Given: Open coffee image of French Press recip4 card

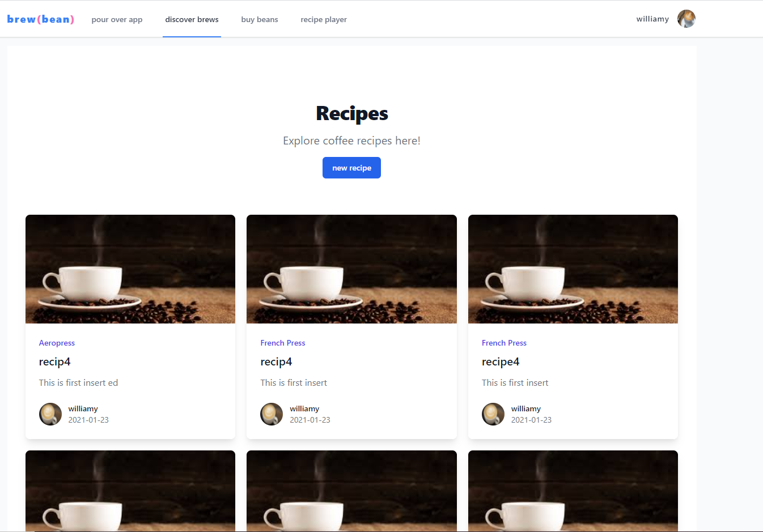Looking at the screenshot, I should pos(351,269).
